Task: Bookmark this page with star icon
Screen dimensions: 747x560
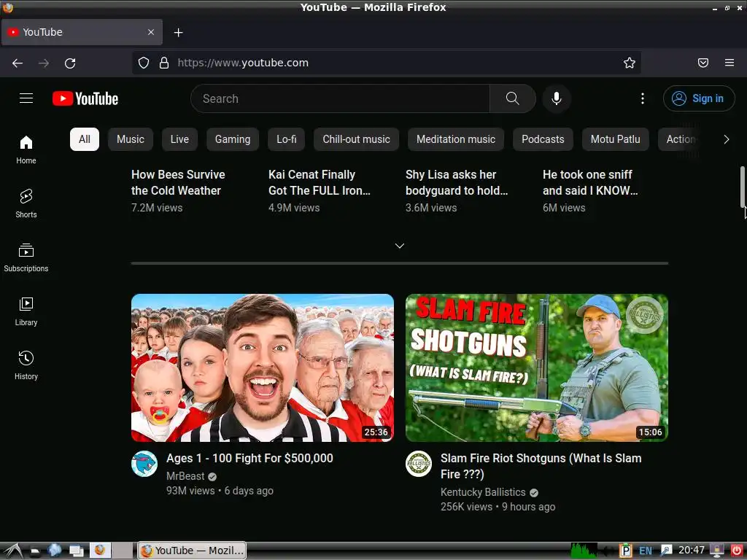Action: (630, 63)
